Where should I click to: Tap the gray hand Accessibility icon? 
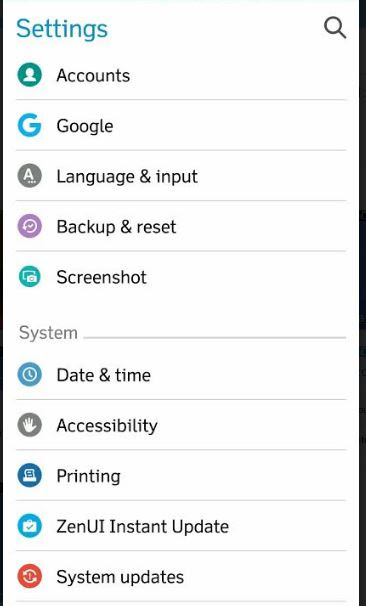(x=29, y=425)
